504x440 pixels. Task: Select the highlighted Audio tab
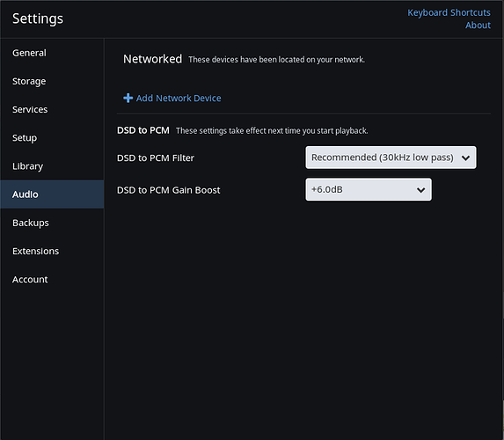(52, 194)
